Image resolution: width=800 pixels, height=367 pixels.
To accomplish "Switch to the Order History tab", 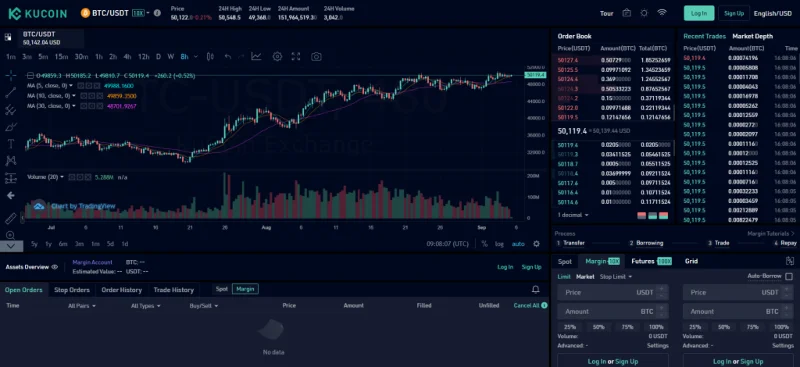I will coord(121,289).
